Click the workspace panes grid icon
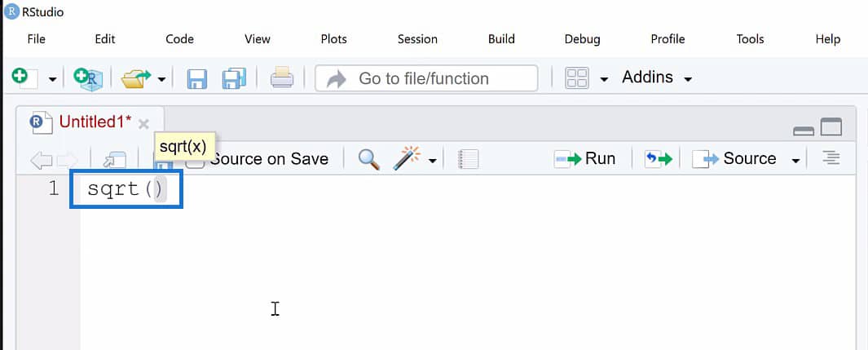Viewport: 868px width, 350px height. click(577, 78)
